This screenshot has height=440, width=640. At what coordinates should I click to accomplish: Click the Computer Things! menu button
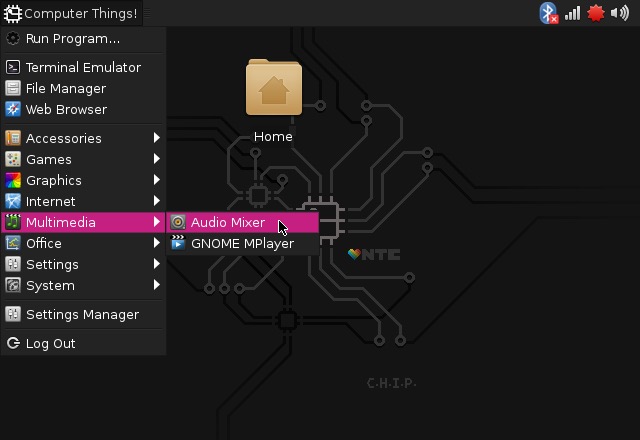click(70, 13)
